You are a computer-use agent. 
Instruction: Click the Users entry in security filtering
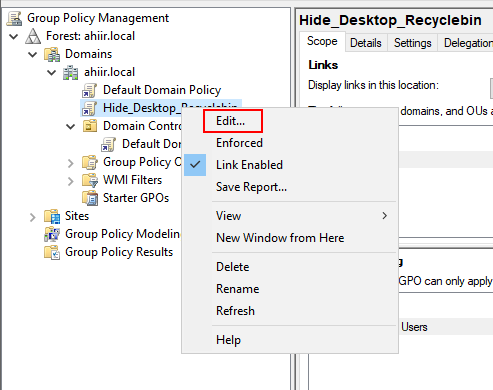point(414,327)
